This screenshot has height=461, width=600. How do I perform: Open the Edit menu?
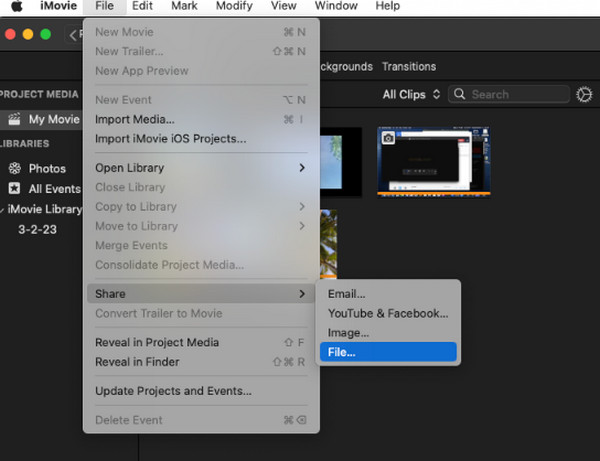(x=142, y=6)
